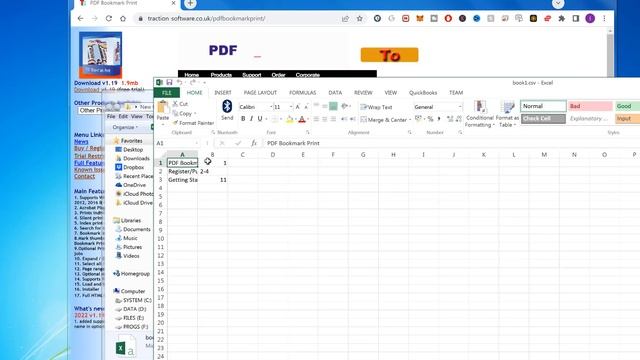640x360 pixels.
Task: Click the Save icon in quick access toolbar
Action: [169, 82]
